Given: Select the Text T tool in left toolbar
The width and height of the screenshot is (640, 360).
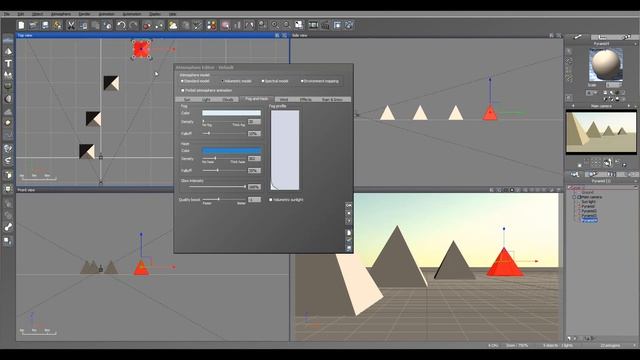Looking at the screenshot, I should tap(8, 63).
